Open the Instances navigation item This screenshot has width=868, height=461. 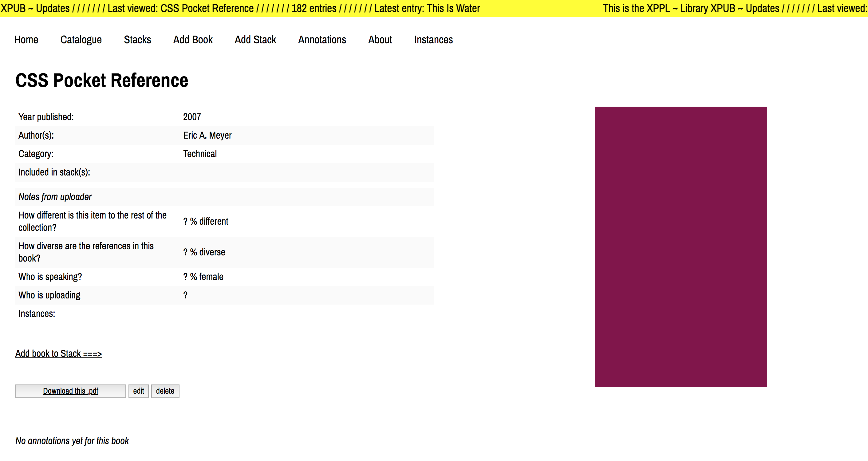click(433, 40)
